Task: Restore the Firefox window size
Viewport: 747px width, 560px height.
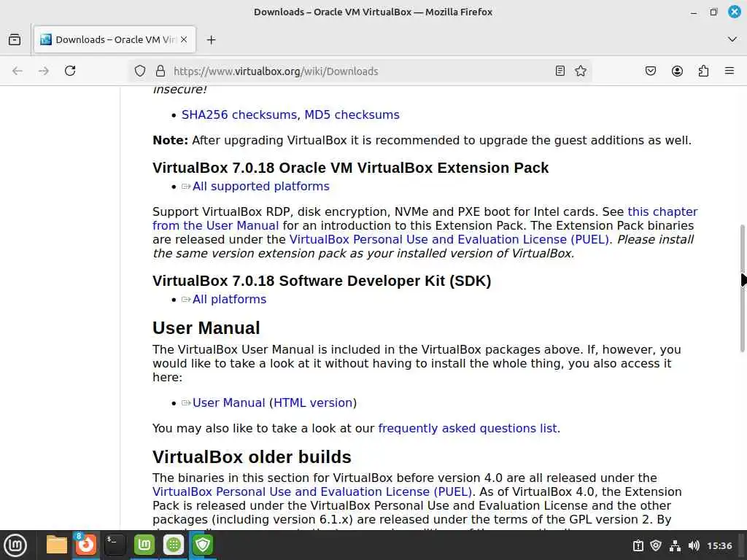Action: pos(713,12)
